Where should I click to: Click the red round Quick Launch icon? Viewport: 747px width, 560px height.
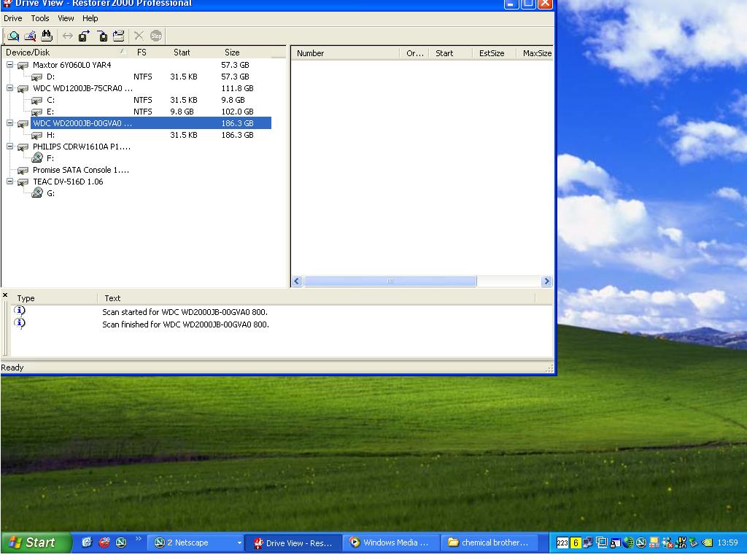pos(104,542)
